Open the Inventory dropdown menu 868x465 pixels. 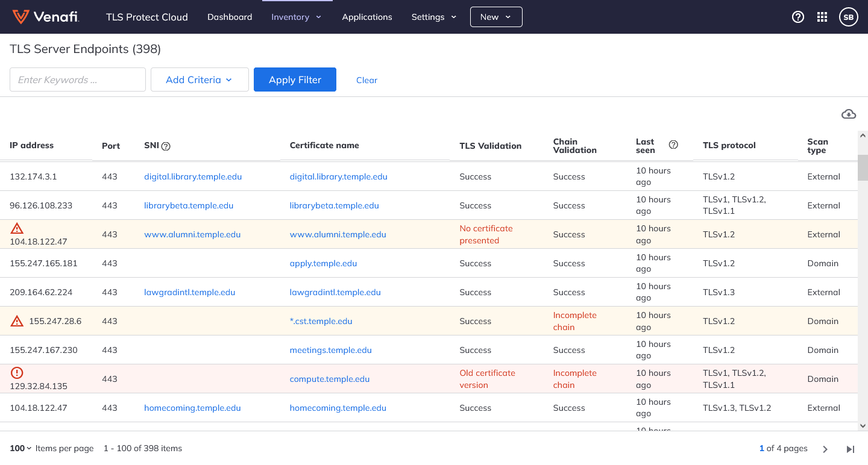[296, 17]
